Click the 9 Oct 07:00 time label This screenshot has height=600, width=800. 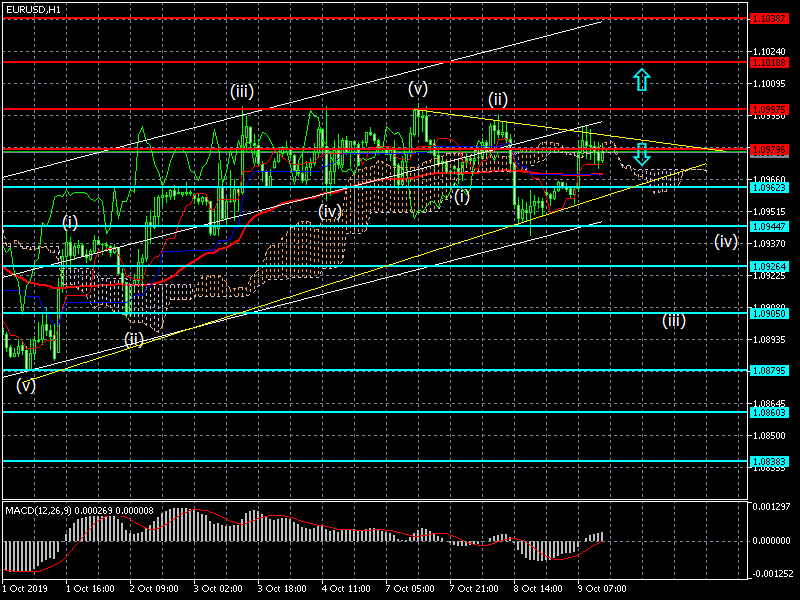tap(603, 588)
